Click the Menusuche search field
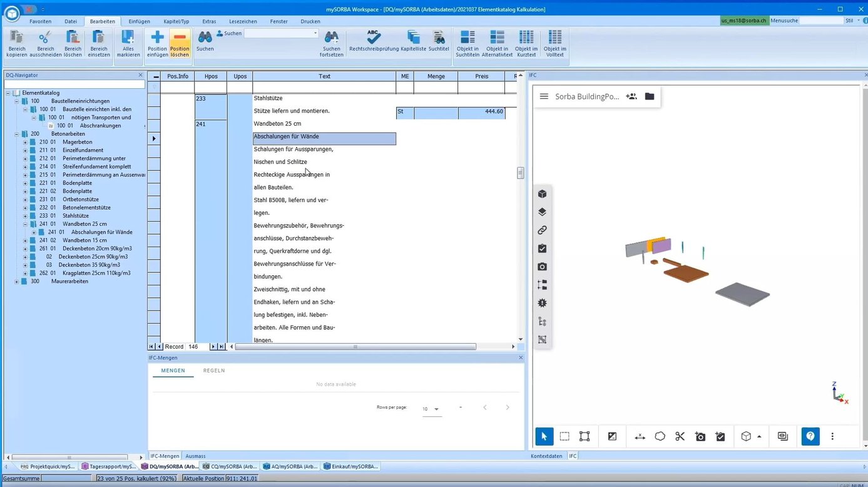 click(822, 21)
